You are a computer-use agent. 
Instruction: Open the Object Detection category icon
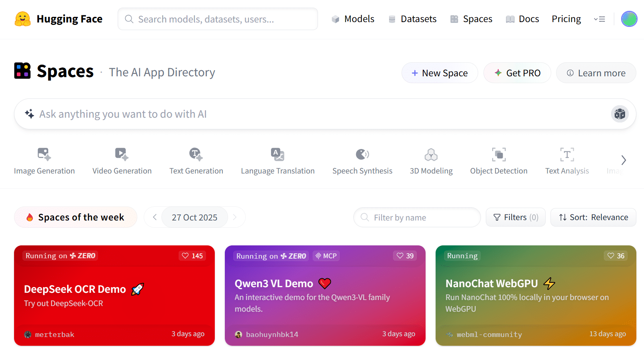click(499, 154)
